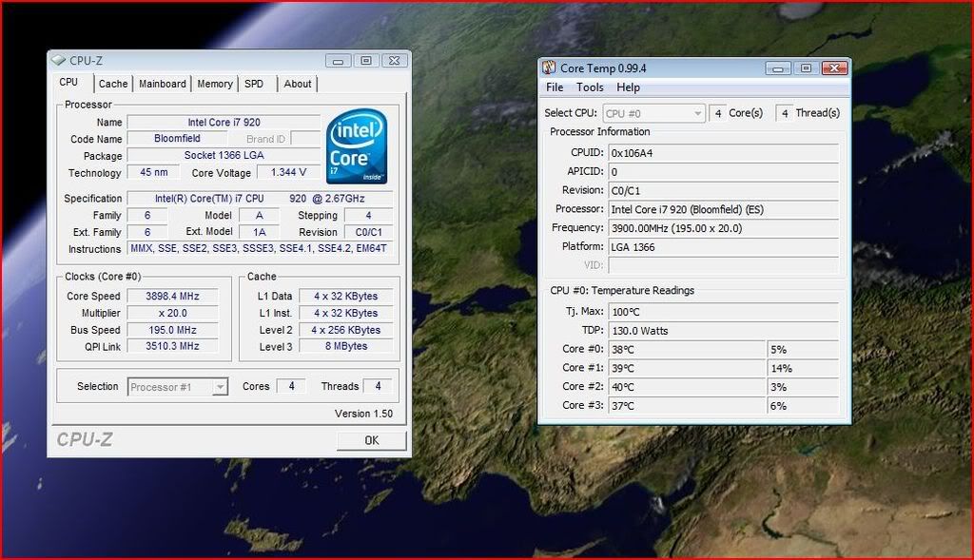The width and height of the screenshot is (974, 560).
Task: Maximize the Core Temp window
Action: [806, 68]
